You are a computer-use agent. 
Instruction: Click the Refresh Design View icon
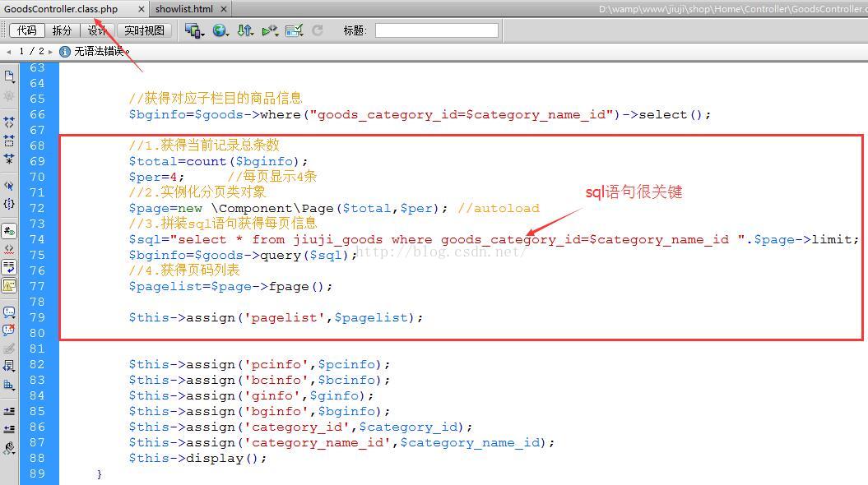pos(318,30)
